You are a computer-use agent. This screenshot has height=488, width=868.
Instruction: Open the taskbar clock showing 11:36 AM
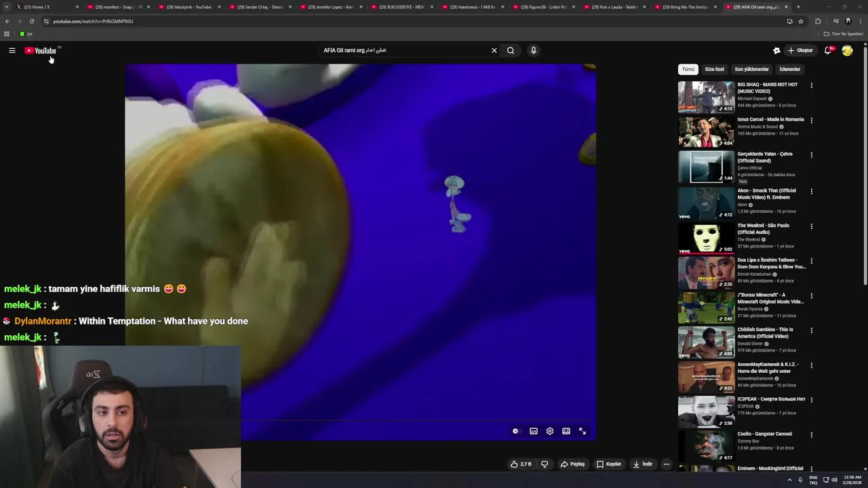click(852, 480)
